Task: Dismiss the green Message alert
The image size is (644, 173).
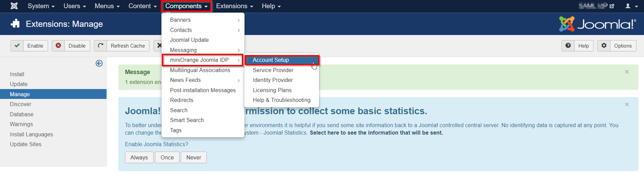Action: coord(627,72)
